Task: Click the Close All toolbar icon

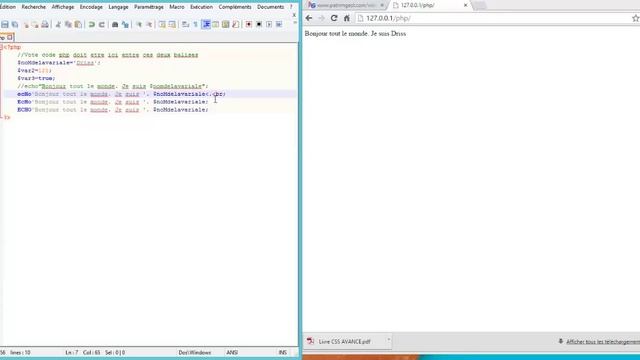Action: tap(35, 24)
